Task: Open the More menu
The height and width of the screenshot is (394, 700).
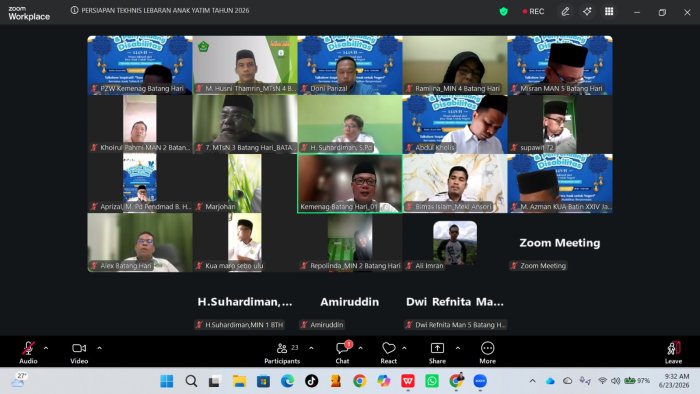Action: (488, 353)
